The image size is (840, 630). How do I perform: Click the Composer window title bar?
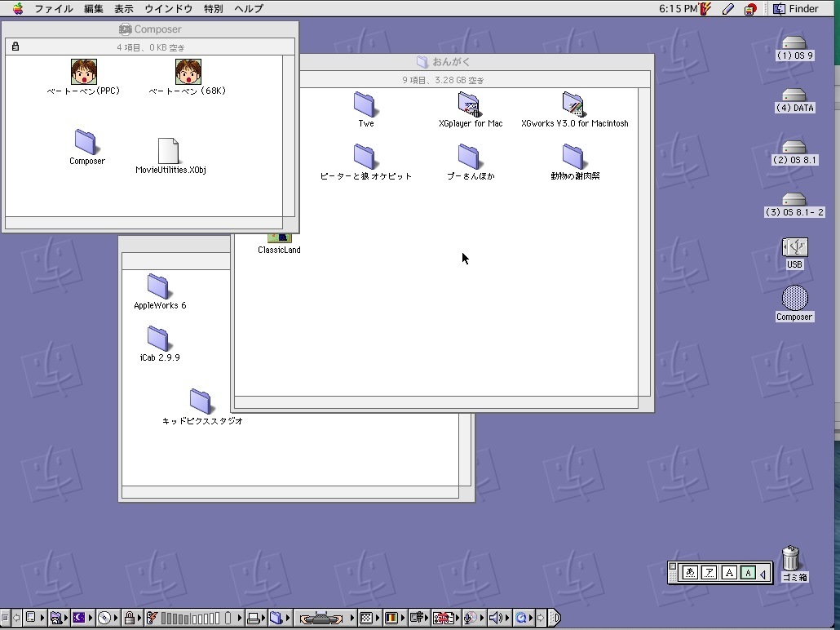pyautogui.click(x=150, y=29)
